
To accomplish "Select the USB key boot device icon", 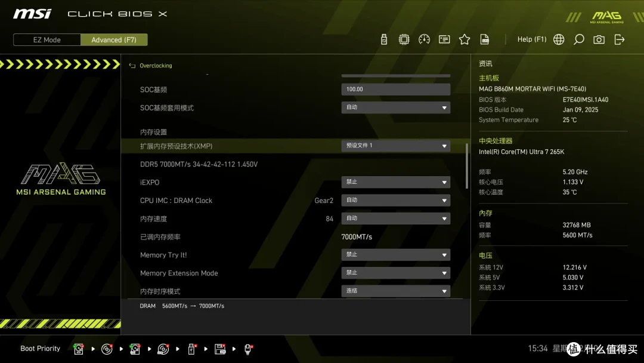I will [191, 349].
